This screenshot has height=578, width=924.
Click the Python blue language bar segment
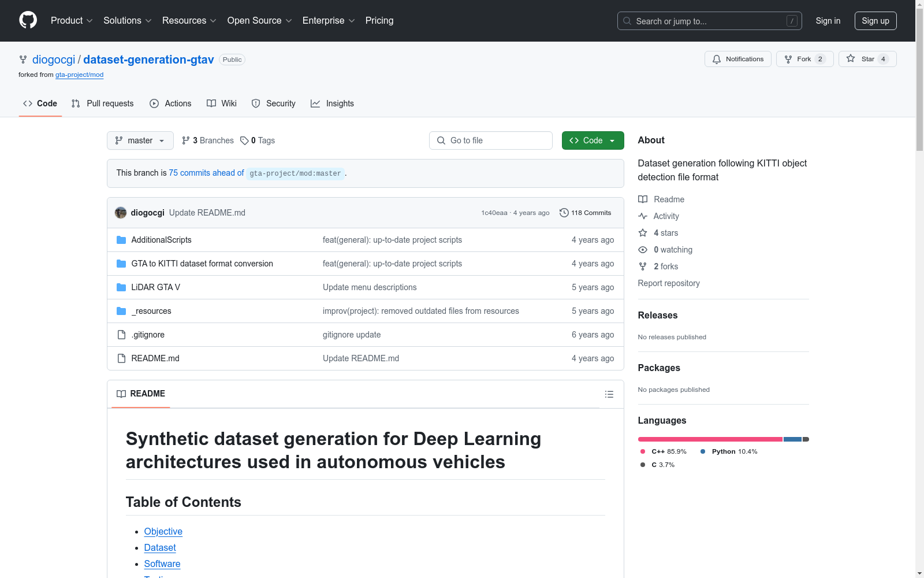792,439
